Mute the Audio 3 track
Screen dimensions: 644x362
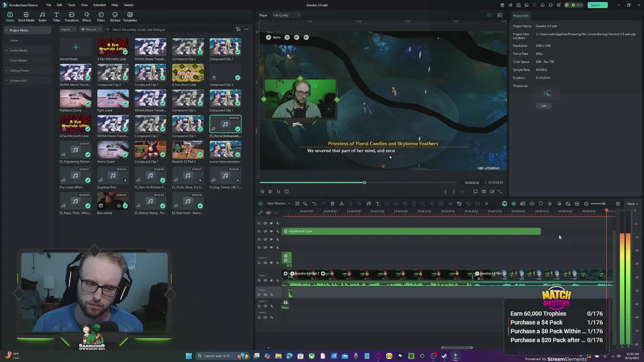click(265, 317)
